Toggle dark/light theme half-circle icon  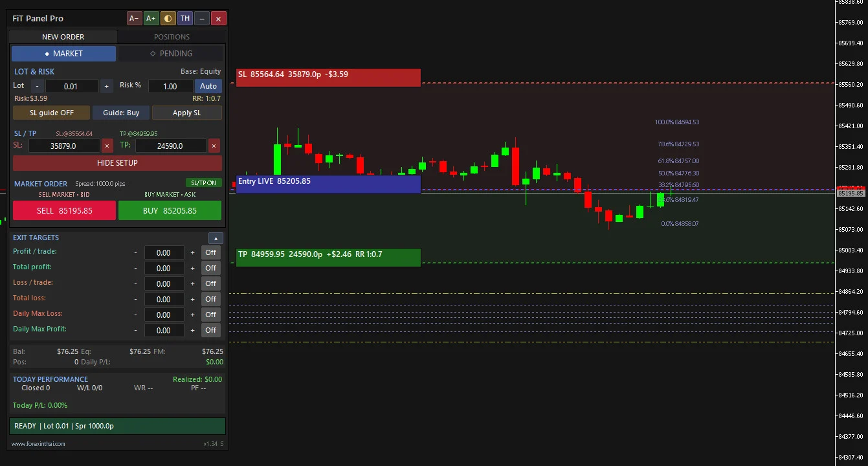click(168, 19)
